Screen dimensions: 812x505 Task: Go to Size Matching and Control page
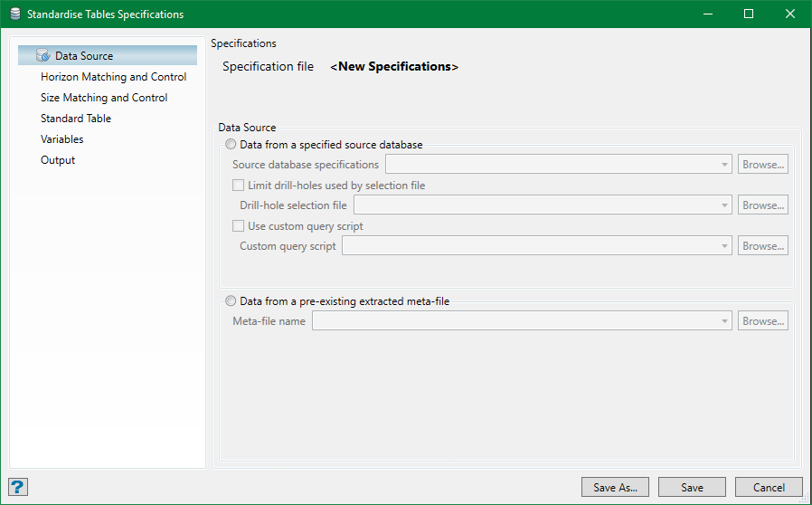tap(104, 98)
